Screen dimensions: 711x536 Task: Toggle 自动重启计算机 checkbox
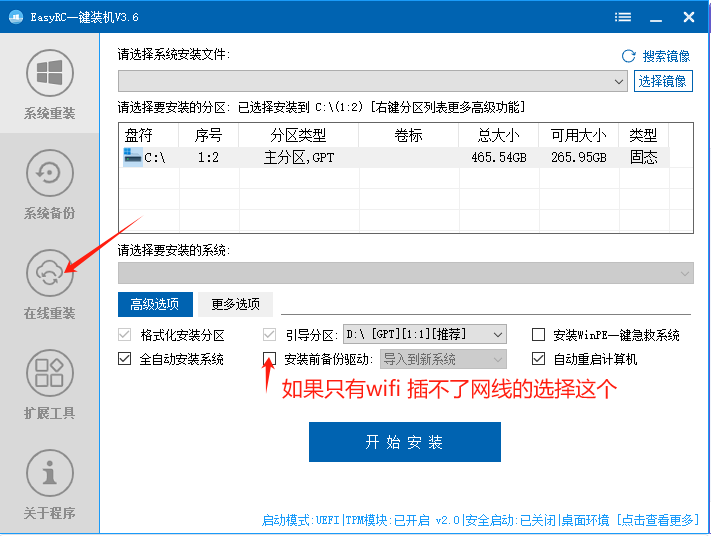pos(538,359)
